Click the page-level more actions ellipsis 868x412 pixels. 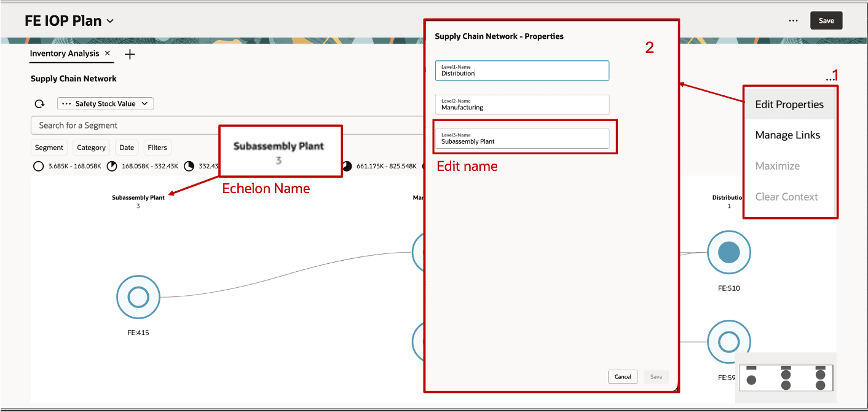[794, 21]
